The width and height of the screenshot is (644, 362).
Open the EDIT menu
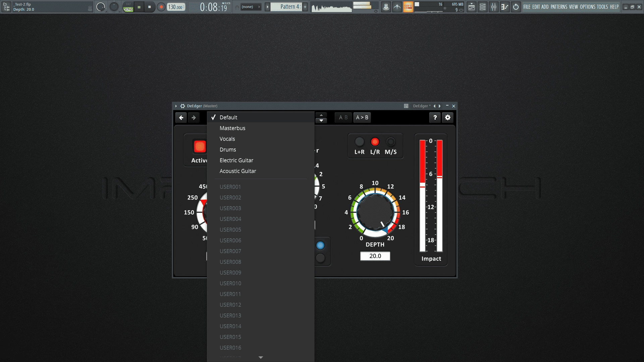pos(536,7)
